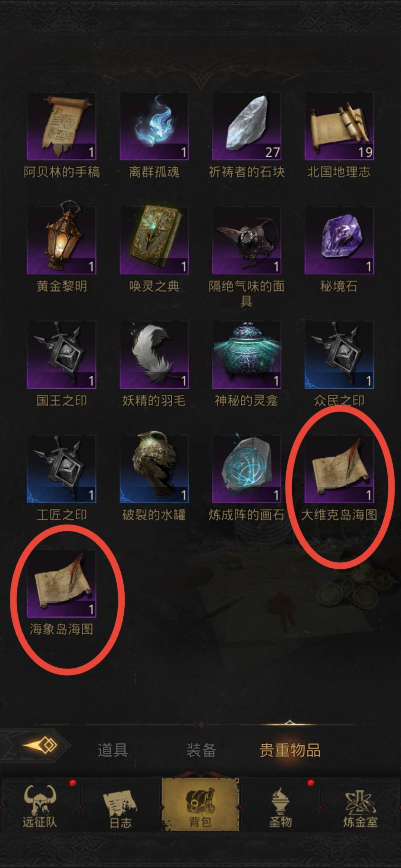This screenshot has width=401, height=868.
Task: Open the 大维克岛海图 map item
Action: coord(339,469)
